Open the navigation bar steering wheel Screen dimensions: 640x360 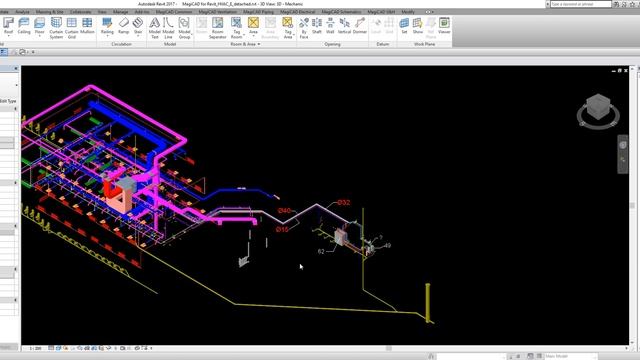(x=622, y=145)
